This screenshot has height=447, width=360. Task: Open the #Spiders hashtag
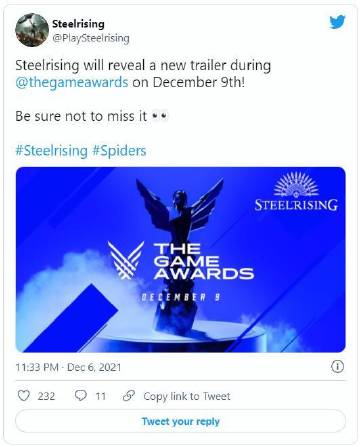(x=119, y=151)
